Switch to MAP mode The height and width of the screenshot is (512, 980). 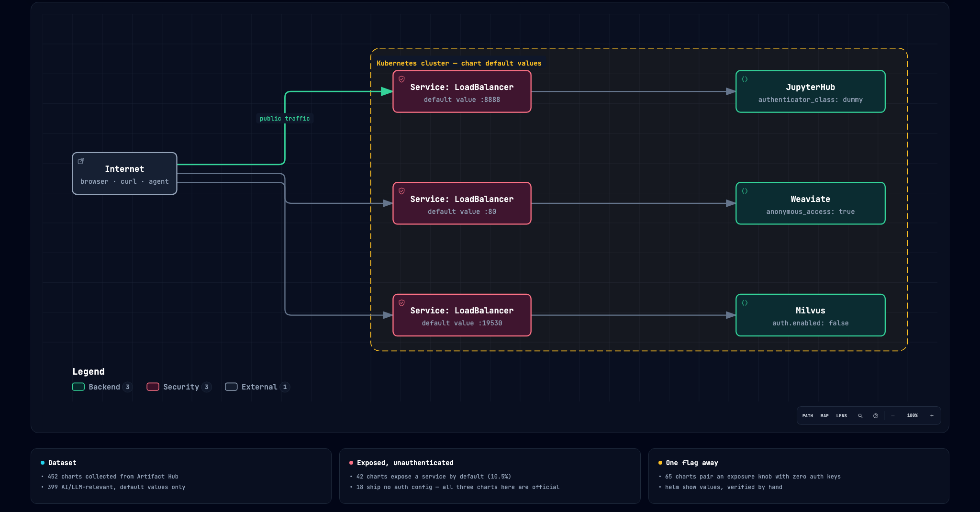pos(824,416)
